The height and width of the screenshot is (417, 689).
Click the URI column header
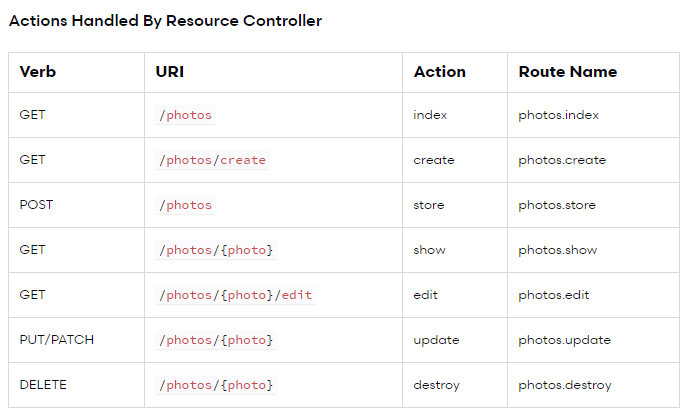[x=170, y=72]
